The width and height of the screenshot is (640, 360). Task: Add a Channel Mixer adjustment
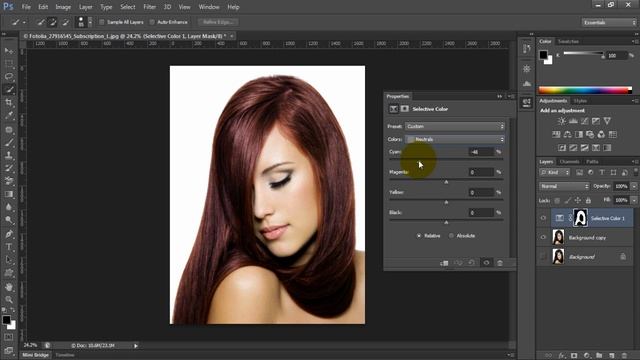601,134
